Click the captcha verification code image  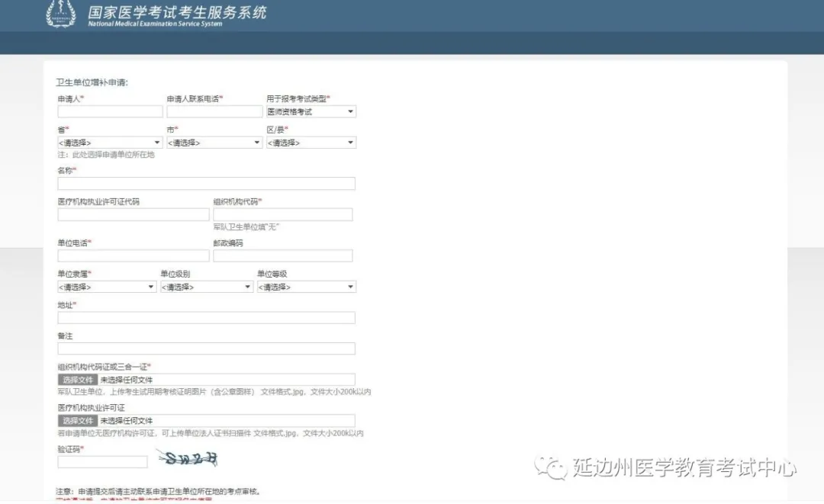pos(188,459)
